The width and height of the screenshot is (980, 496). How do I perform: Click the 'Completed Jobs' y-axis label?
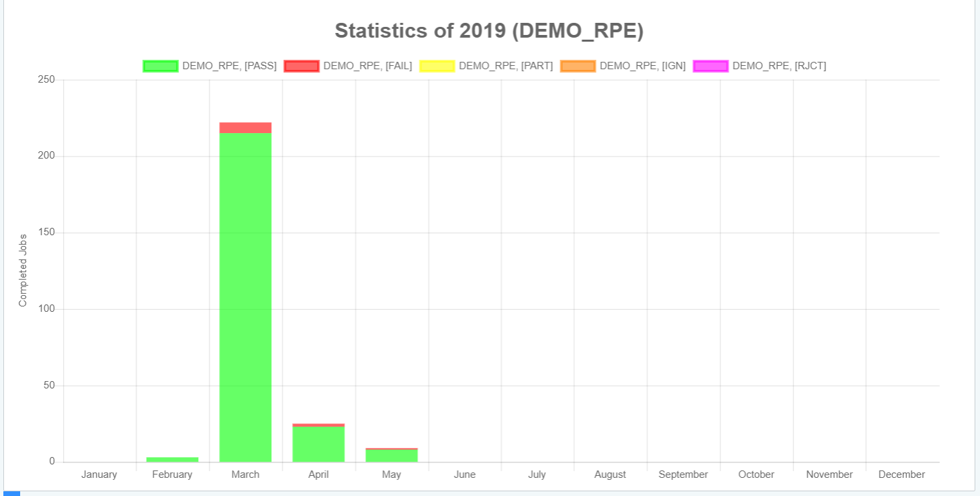[x=23, y=270]
